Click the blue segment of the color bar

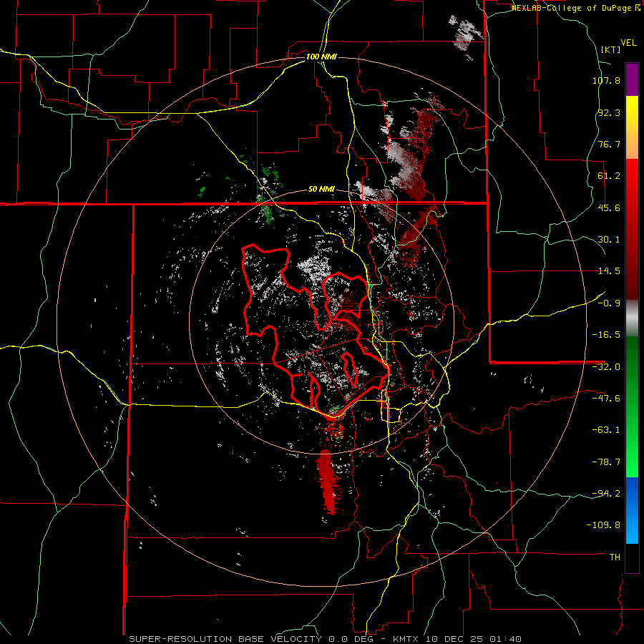[632, 510]
